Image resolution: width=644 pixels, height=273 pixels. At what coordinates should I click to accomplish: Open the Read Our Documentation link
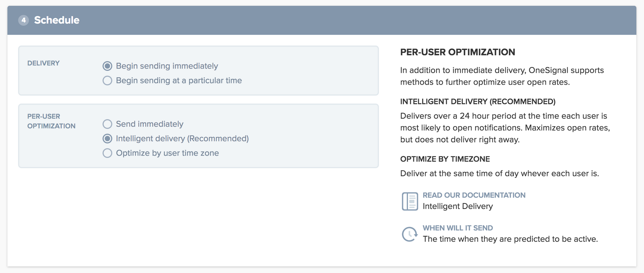(474, 195)
